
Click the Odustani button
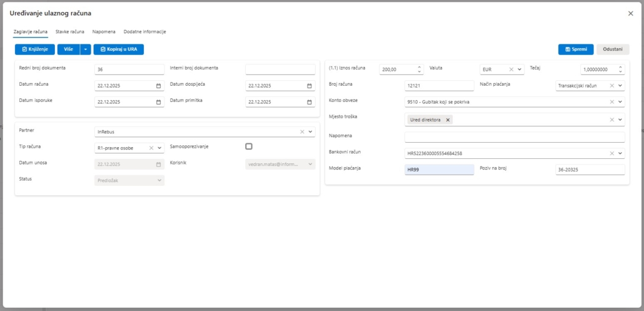tap(613, 49)
